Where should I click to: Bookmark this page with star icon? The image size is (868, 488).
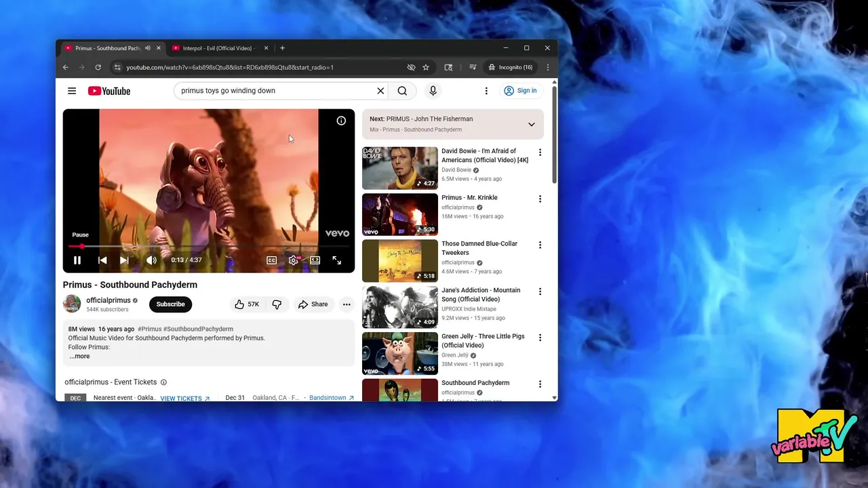pos(426,67)
